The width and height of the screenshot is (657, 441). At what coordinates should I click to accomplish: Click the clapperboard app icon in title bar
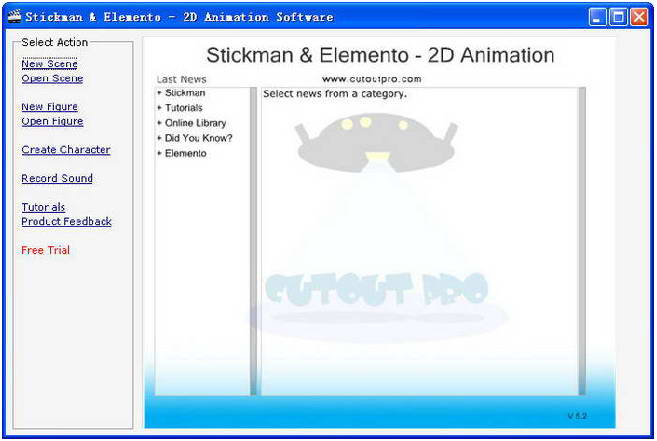(x=15, y=16)
